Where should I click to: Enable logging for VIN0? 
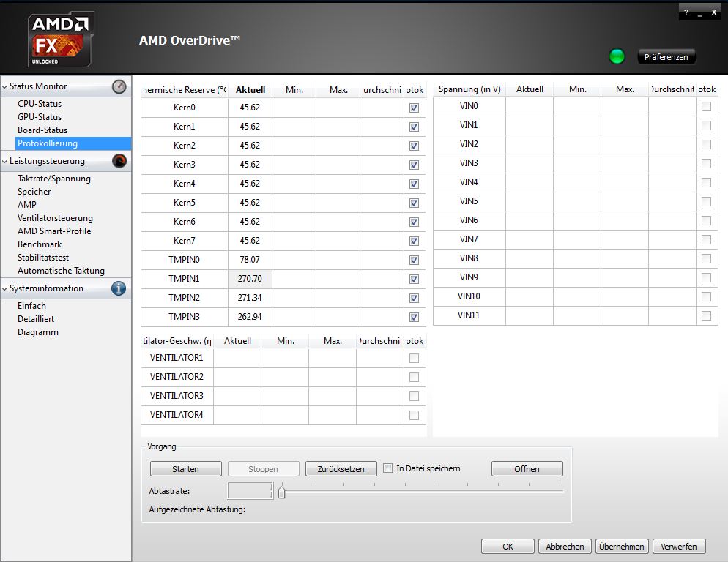click(706, 106)
